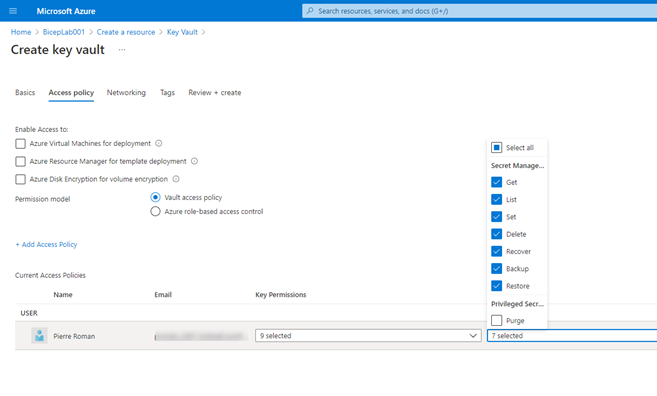Uncheck the List secret permission
Screen dimensions: 657x396
pos(497,199)
